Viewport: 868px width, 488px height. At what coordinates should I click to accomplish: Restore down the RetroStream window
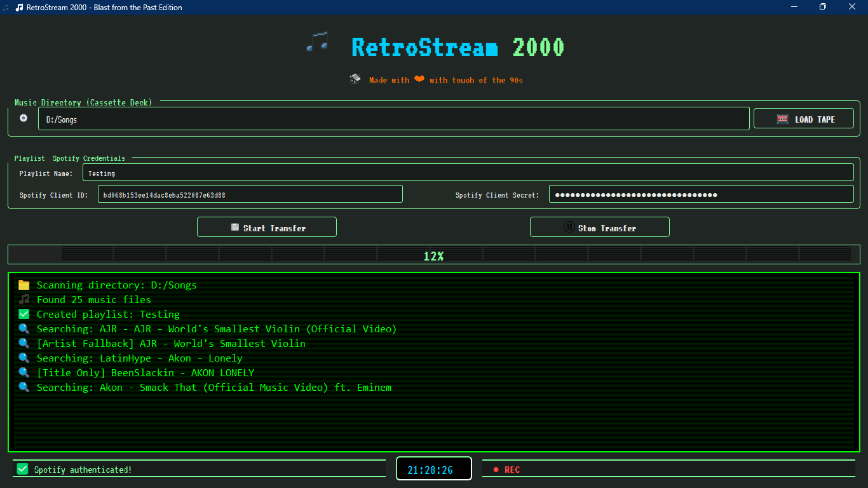[823, 7]
